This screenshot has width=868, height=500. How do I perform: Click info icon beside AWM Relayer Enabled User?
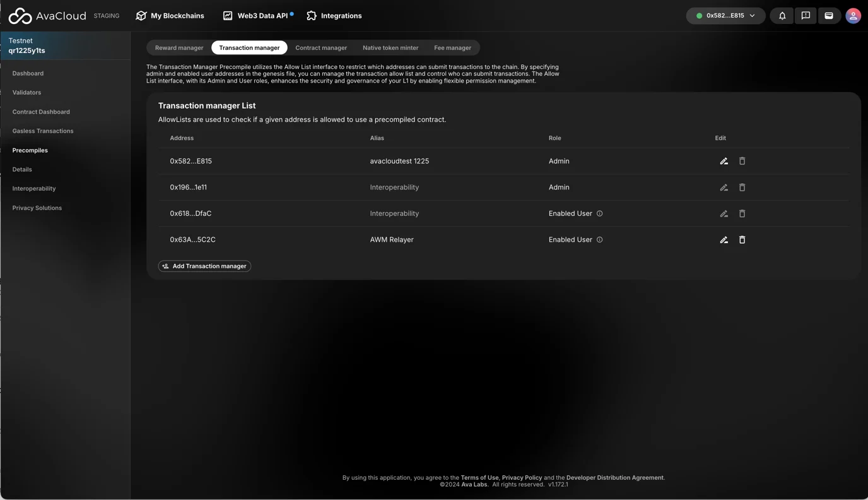click(x=599, y=240)
